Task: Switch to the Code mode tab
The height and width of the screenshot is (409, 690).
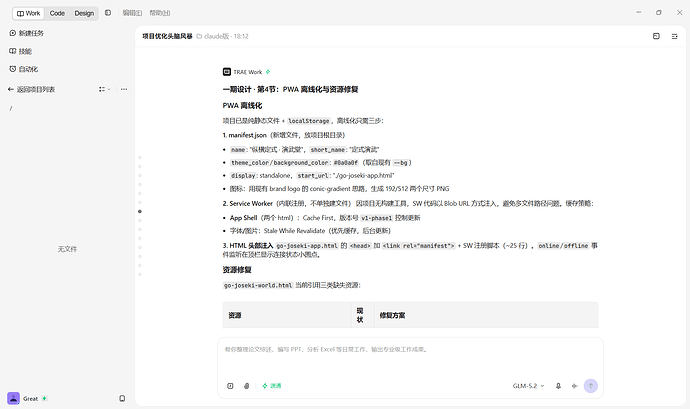Action: [57, 13]
